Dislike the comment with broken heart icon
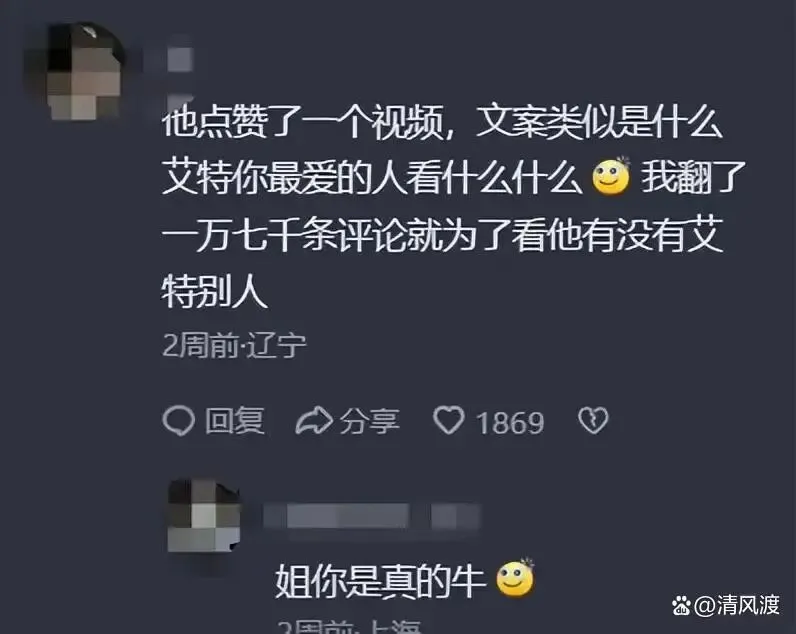Image resolution: width=796 pixels, height=634 pixels. (593, 420)
